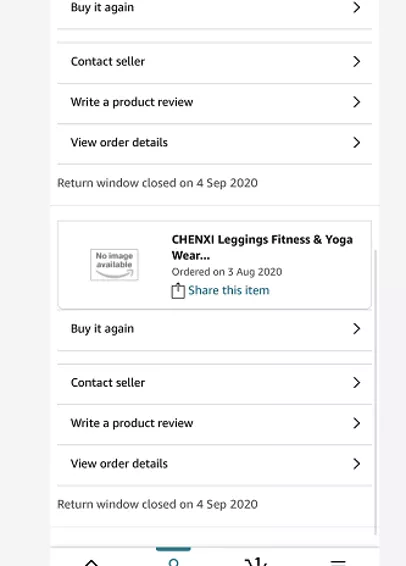This screenshot has width=406, height=566.
Task: Select Write a product review label under CHENXI order
Action: pyautogui.click(x=132, y=423)
